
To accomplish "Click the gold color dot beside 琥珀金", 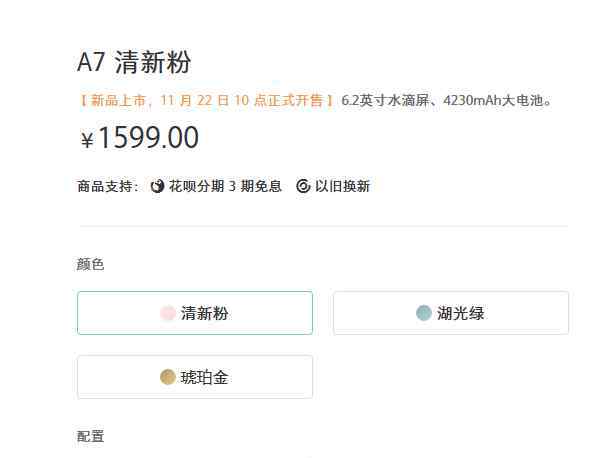I will point(168,377).
